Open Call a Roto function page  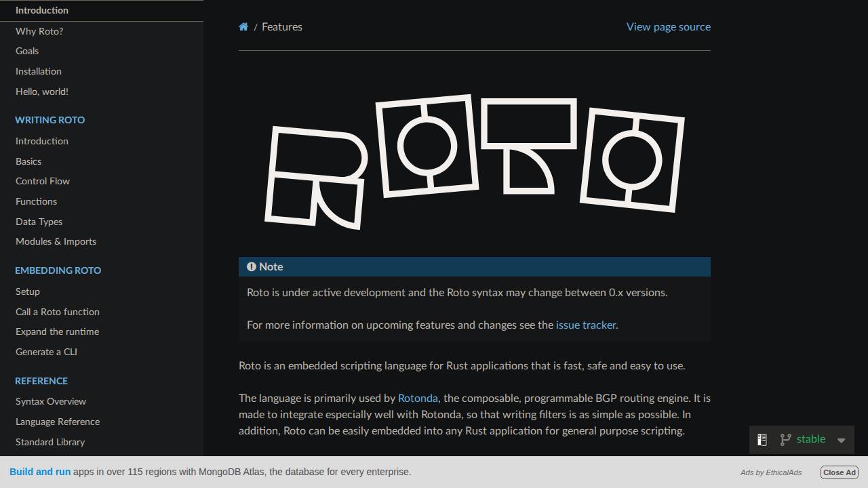[102, 312]
